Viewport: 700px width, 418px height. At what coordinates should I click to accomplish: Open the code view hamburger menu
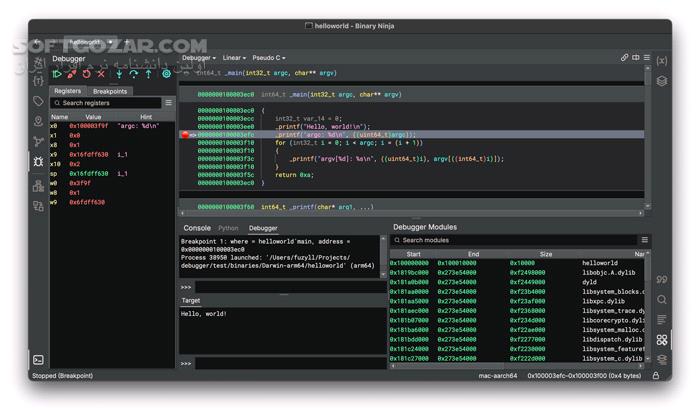coord(647,58)
